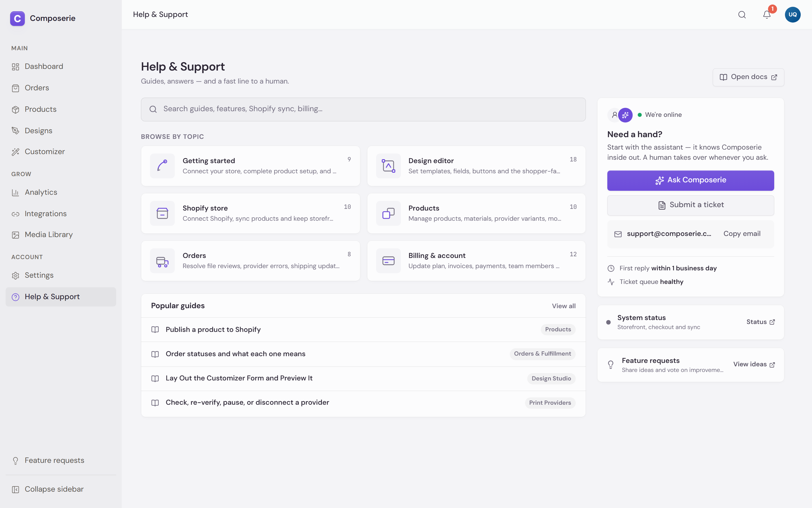Open Analytics in the sidebar
812x508 pixels.
pyautogui.click(x=61, y=192)
